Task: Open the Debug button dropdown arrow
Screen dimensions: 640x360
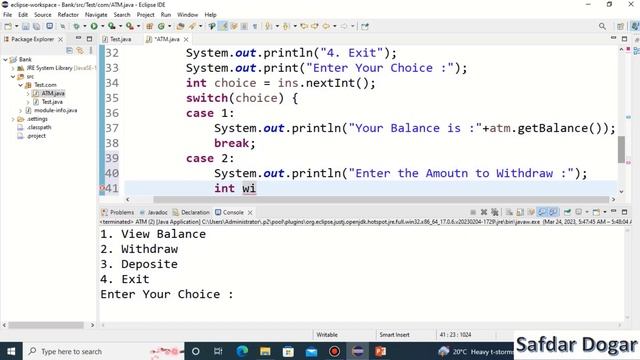Action: pos(84,26)
